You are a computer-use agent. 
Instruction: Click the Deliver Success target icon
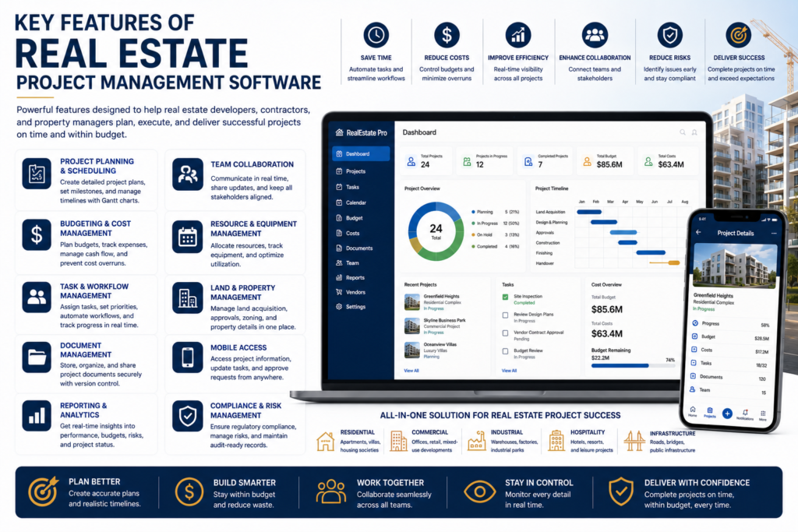pos(739,35)
